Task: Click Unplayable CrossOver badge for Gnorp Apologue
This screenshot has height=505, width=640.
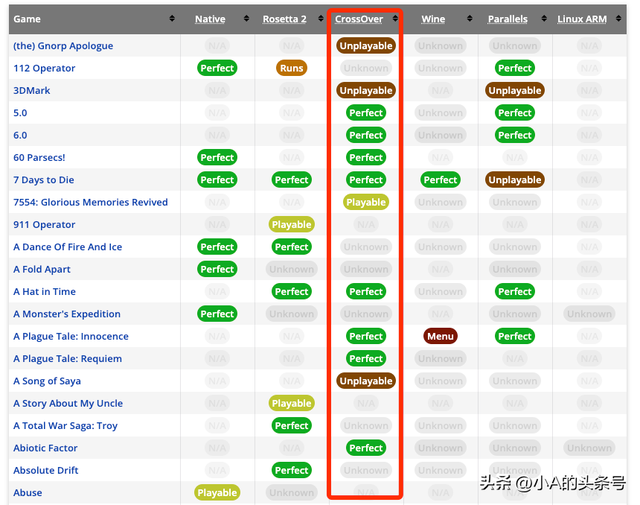Action: 366,46
